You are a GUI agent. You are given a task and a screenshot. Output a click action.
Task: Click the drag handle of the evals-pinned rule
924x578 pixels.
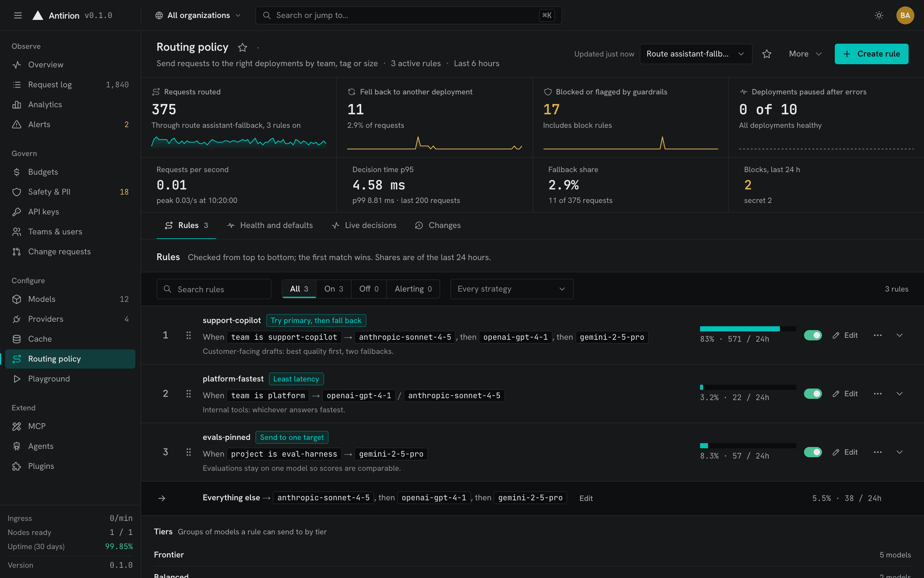189,452
